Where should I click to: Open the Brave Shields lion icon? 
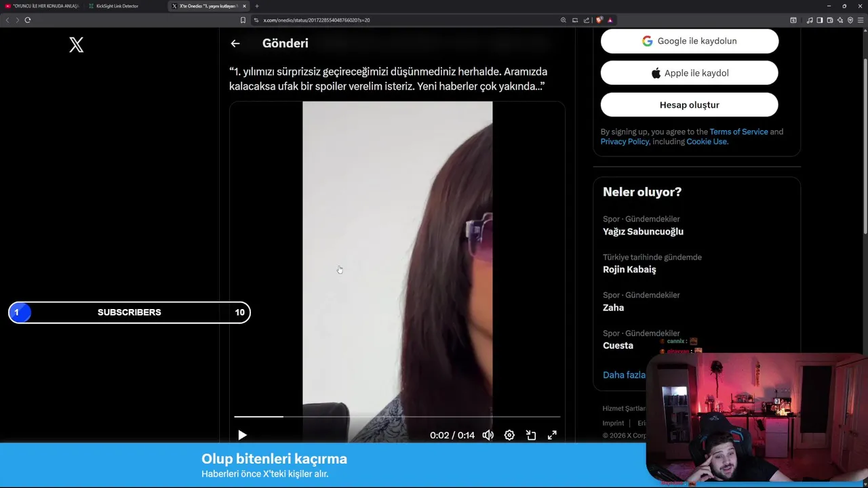(x=599, y=20)
